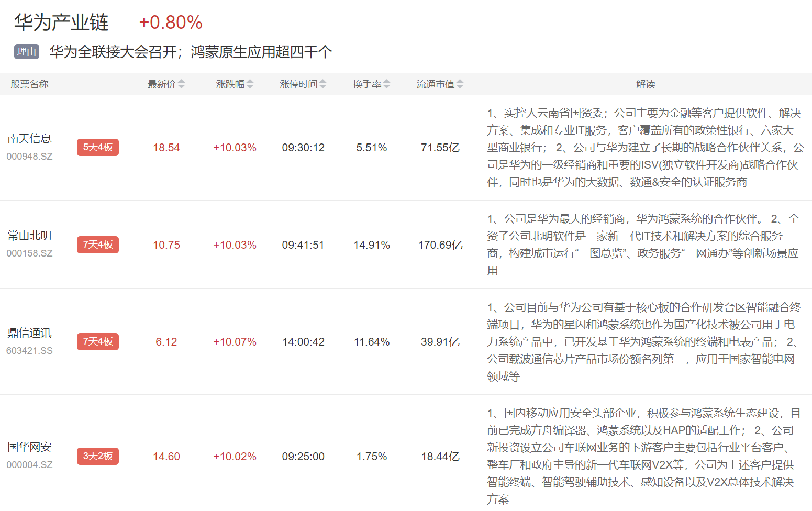Image resolution: width=812 pixels, height=511 pixels.
Task: Click the 7天4板 badge for 常山北明
Action: pyautogui.click(x=98, y=245)
